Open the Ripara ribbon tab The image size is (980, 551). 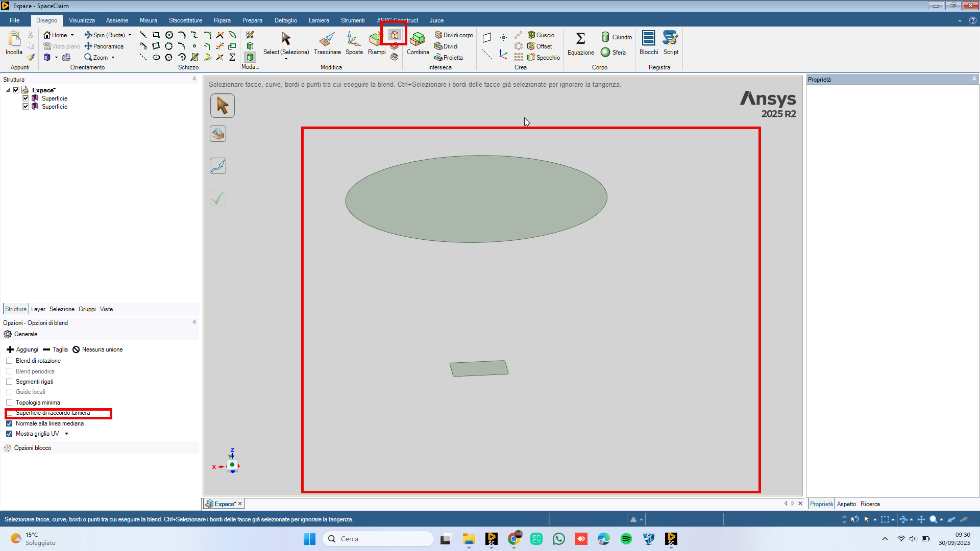(x=222, y=20)
